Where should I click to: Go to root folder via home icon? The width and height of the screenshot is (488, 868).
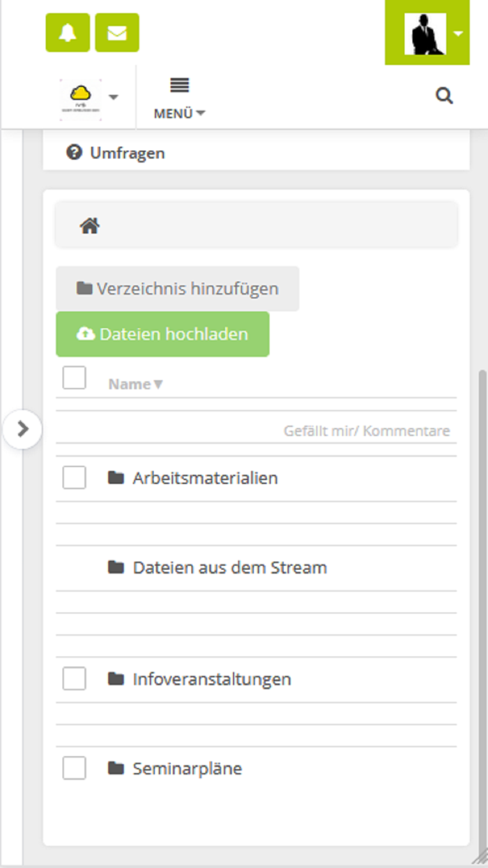click(89, 225)
